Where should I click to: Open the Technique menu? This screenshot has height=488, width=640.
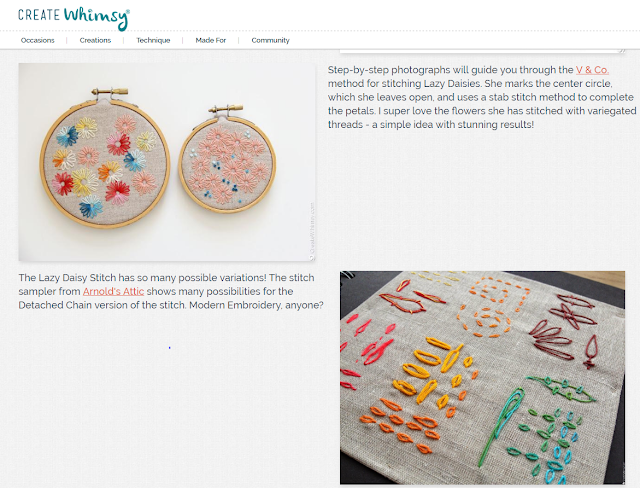pyautogui.click(x=153, y=40)
